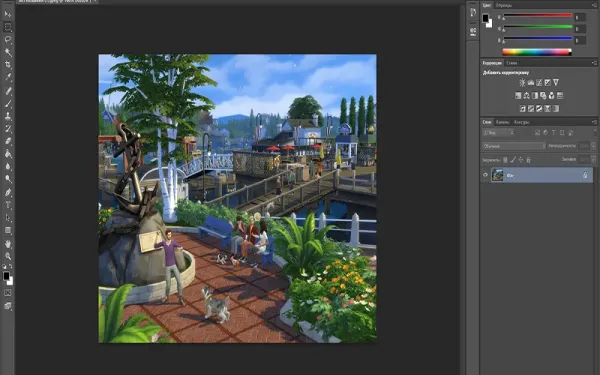This screenshot has width=600, height=375.
Task: Turn layer filtering switch on or off
Action: point(595,132)
